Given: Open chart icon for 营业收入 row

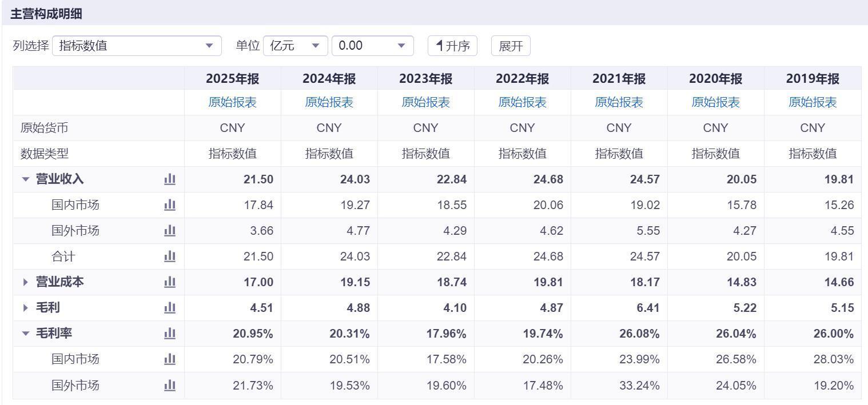Looking at the screenshot, I should click(x=170, y=179).
